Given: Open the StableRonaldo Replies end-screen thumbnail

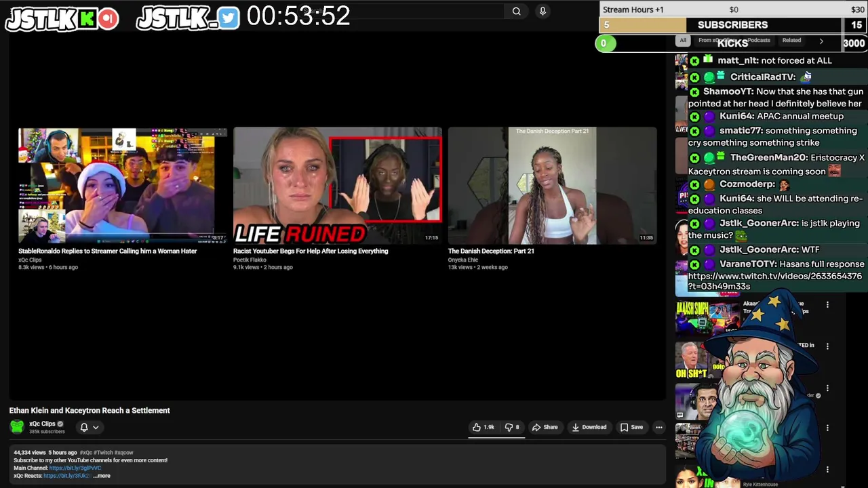Looking at the screenshot, I should click(123, 186).
